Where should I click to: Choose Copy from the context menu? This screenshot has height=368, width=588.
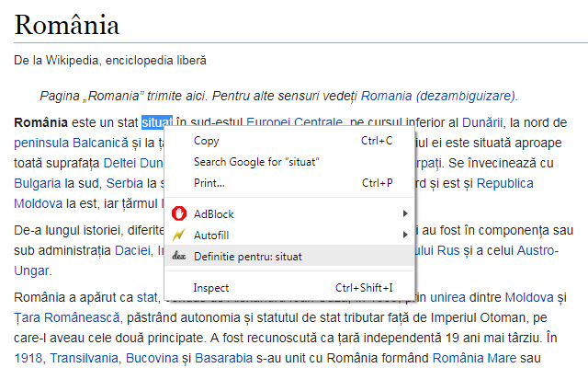[207, 141]
